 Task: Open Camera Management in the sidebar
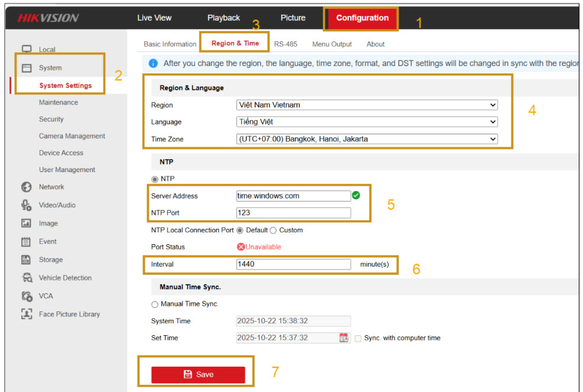click(72, 136)
